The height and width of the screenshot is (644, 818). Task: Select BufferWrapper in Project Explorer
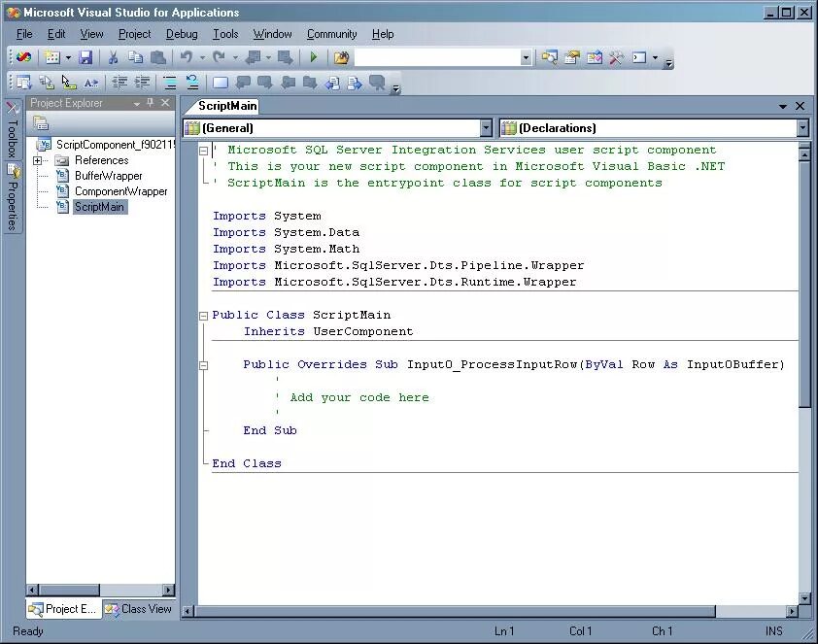(x=109, y=176)
